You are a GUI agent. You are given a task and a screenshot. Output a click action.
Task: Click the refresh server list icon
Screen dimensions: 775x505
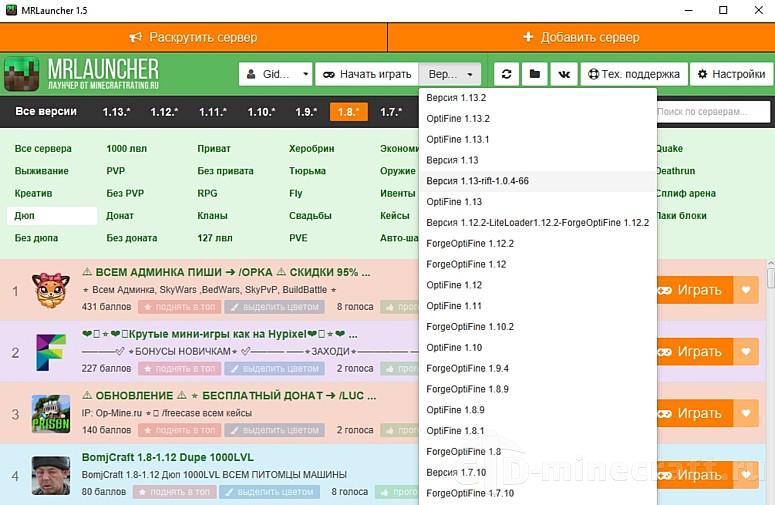[x=506, y=74]
